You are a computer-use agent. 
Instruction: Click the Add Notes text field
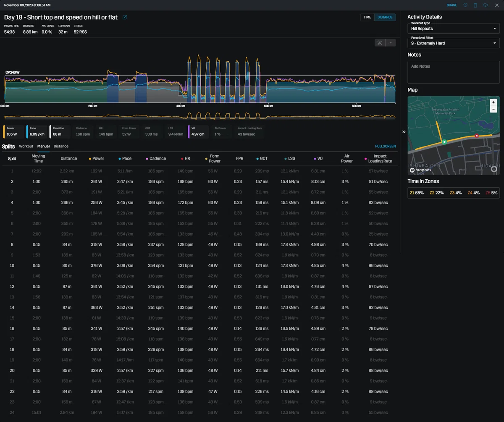[x=454, y=72]
